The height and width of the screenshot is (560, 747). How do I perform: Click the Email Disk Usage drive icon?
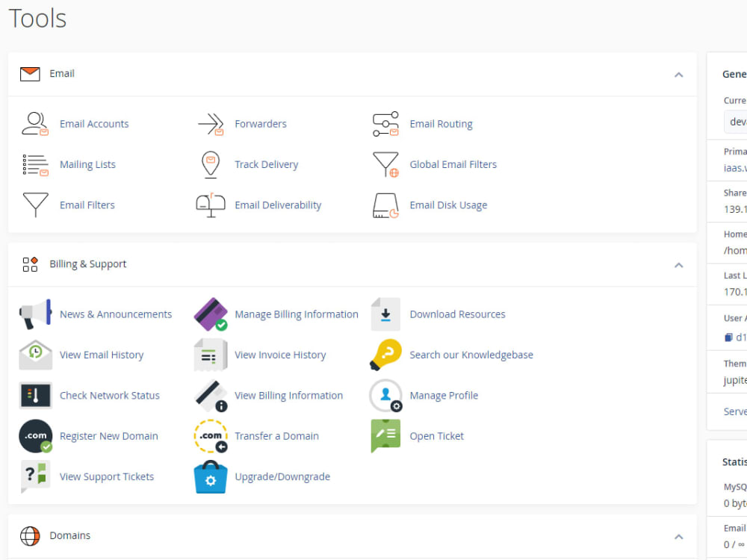385,205
